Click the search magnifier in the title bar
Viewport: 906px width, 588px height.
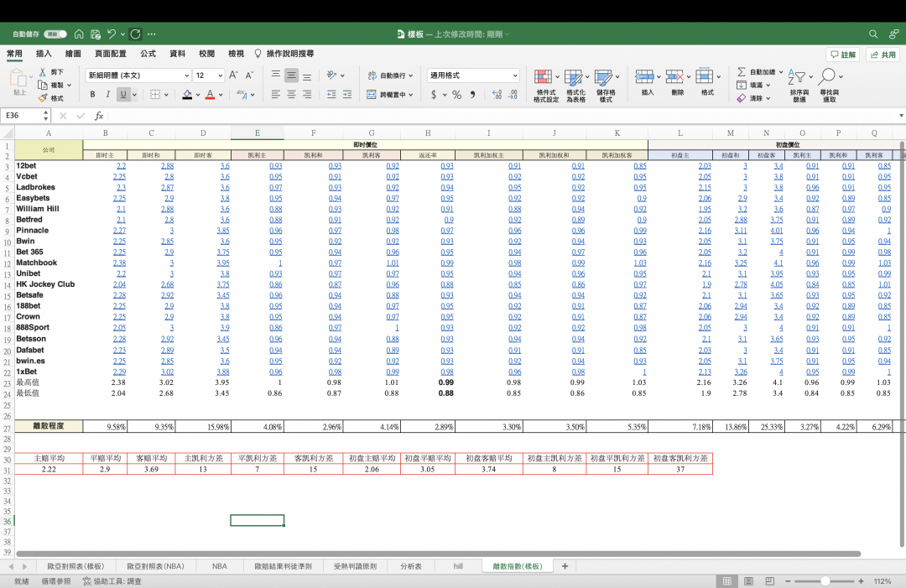point(873,34)
